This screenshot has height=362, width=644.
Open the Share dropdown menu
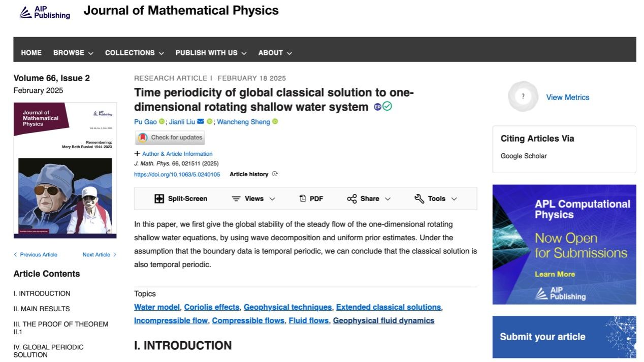[x=369, y=199]
